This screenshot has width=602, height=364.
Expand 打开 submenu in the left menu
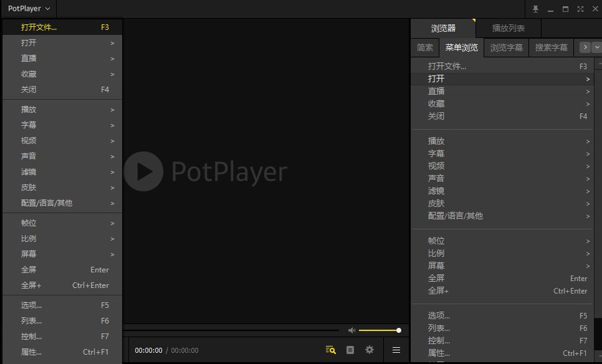tap(62, 43)
